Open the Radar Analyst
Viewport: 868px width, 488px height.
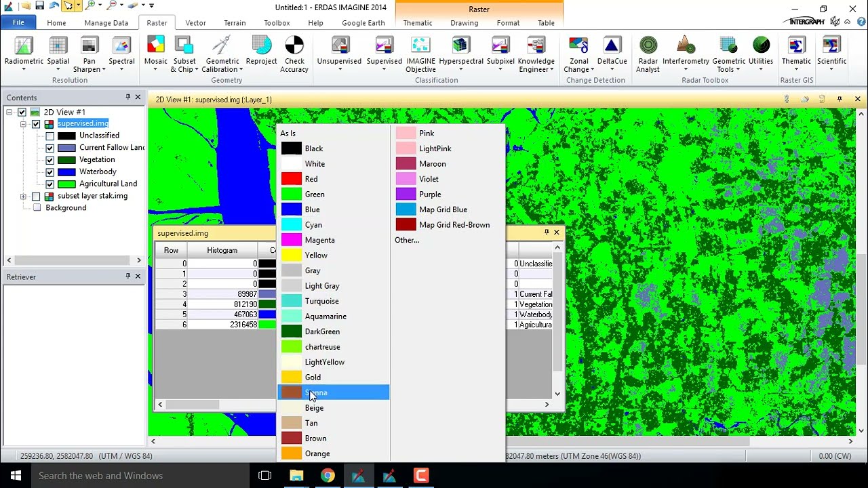coord(648,54)
